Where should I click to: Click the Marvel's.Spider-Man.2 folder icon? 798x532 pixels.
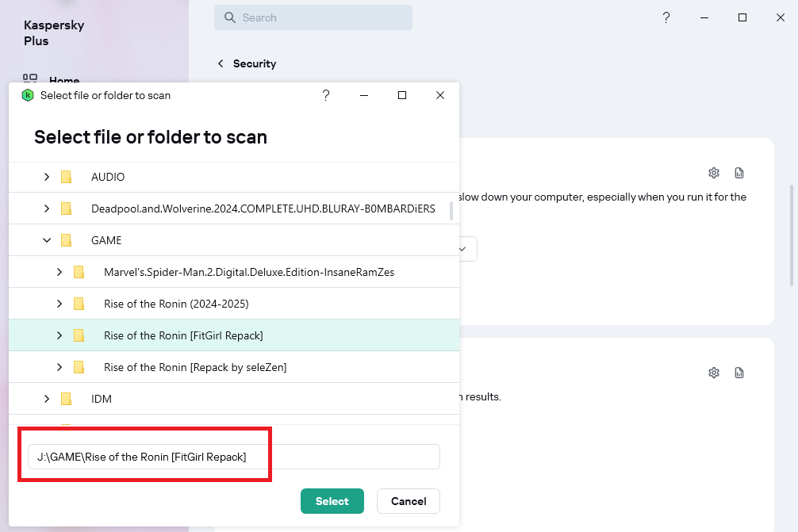pyautogui.click(x=79, y=272)
